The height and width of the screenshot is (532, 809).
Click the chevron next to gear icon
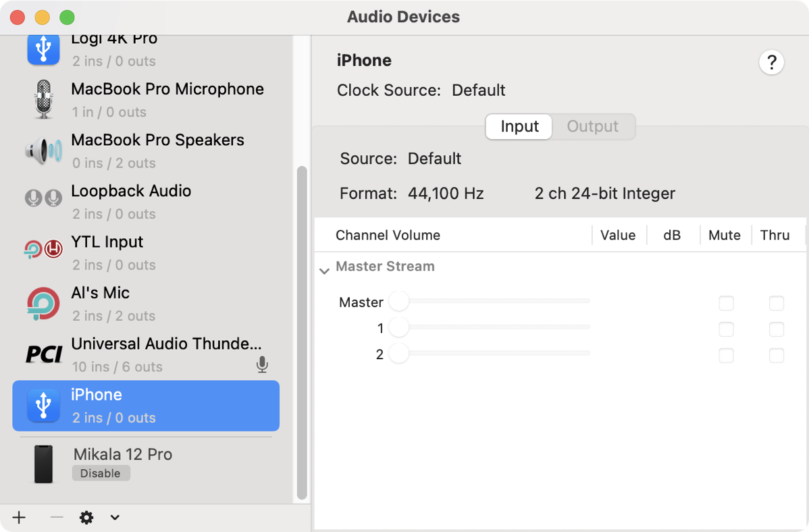pyautogui.click(x=115, y=518)
